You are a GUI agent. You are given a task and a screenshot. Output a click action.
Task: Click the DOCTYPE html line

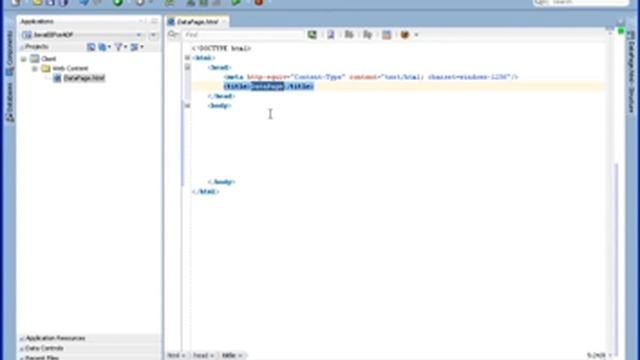221,49
